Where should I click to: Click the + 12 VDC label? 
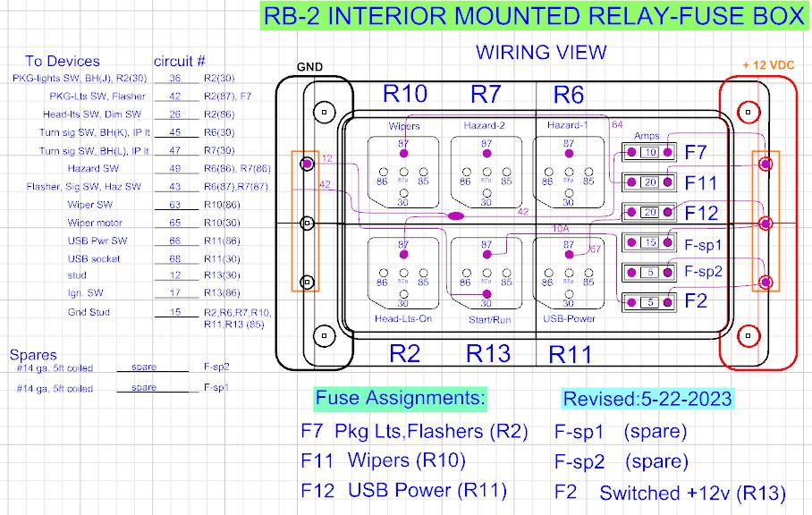pos(768,65)
